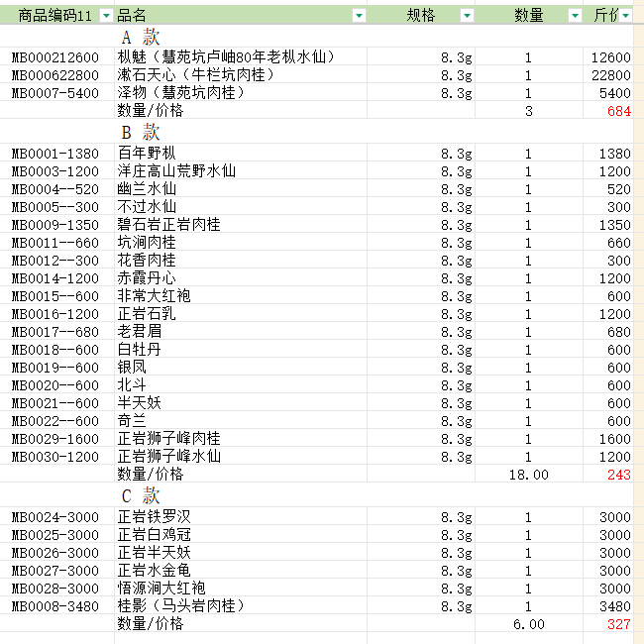Select the 桂影（马头岩肉桂）cell
Screen dimensions: 644x644
[241, 605]
